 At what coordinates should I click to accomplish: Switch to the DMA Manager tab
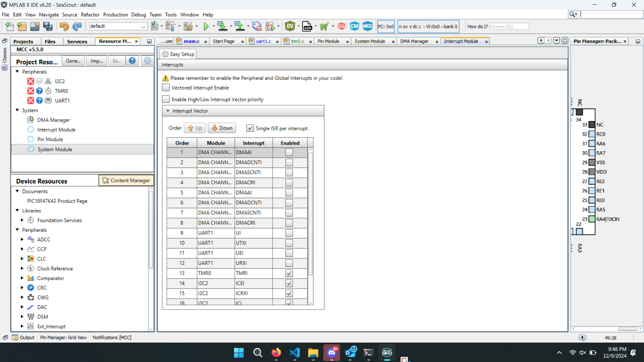[414, 41]
